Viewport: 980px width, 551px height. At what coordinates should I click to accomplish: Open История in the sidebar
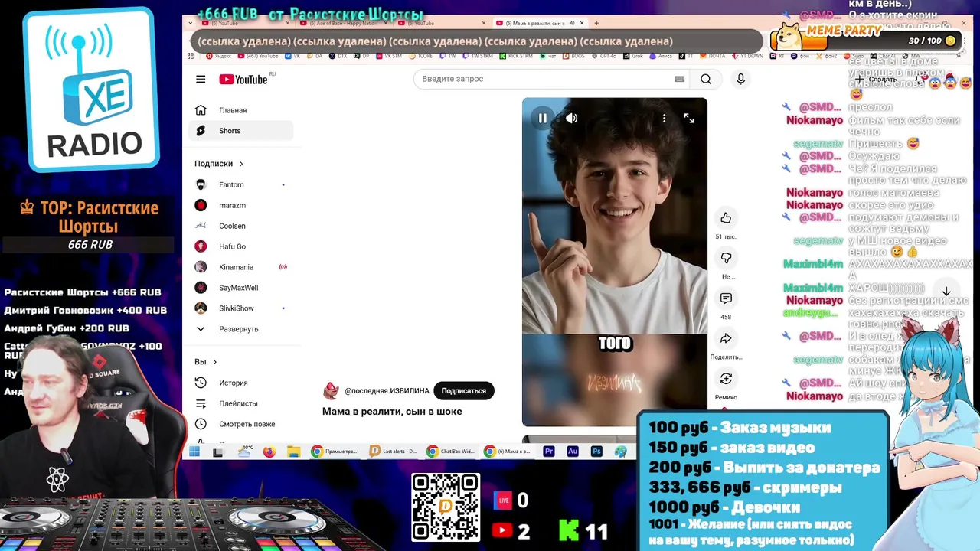coord(240,383)
